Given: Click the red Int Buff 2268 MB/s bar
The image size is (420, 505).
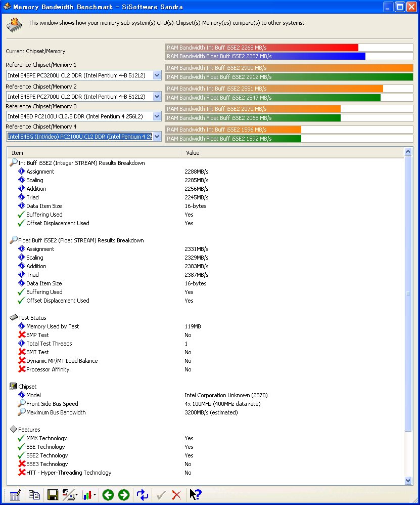Looking at the screenshot, I should pyautogui.click(x=261, y=48).
